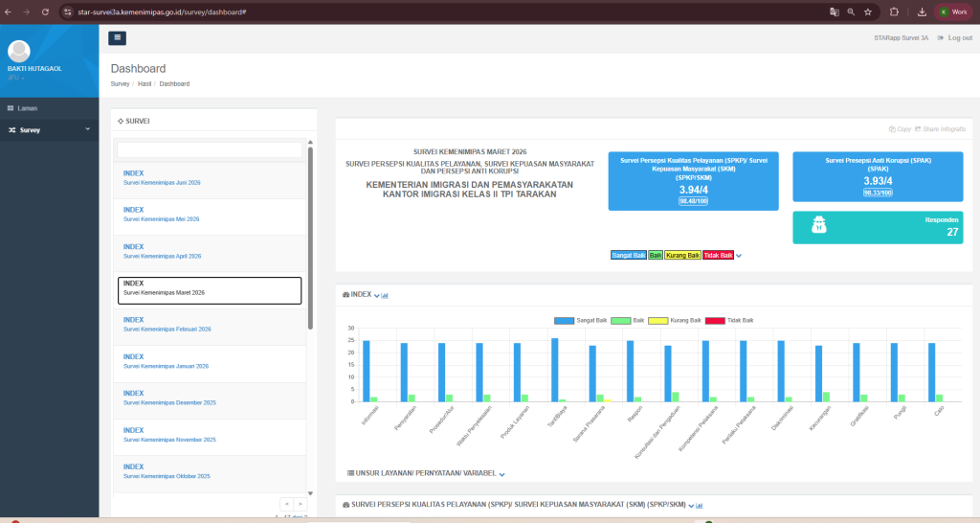Image resolution: width=980 pixels, height=523 pixels.
Task: Collapse the INDEX section chevron
Action: [377, 295]
